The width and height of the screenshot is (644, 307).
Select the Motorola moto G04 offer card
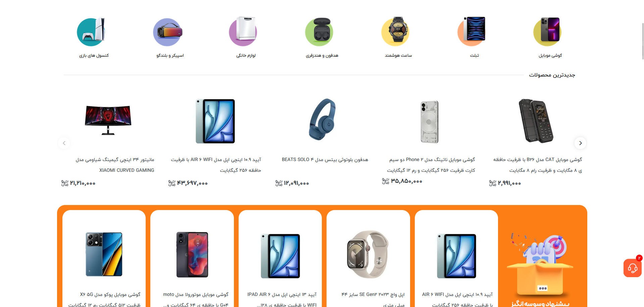click(192, 259)
